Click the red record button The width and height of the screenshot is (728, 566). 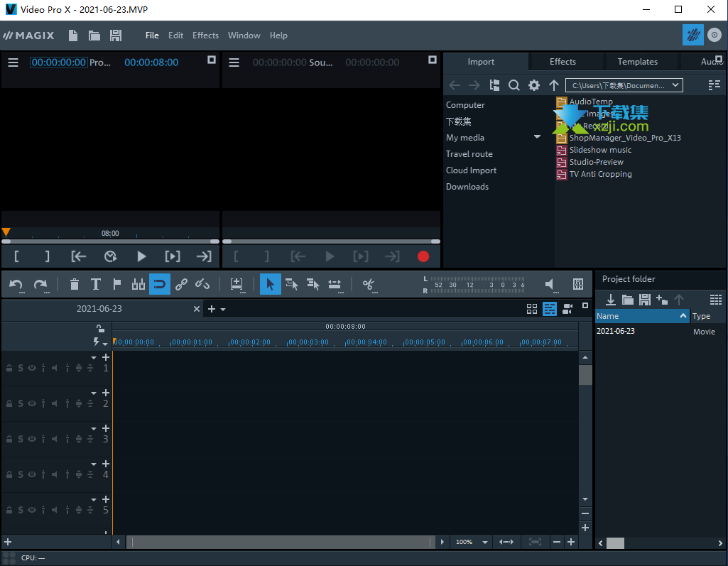click(x=423, y=256)
